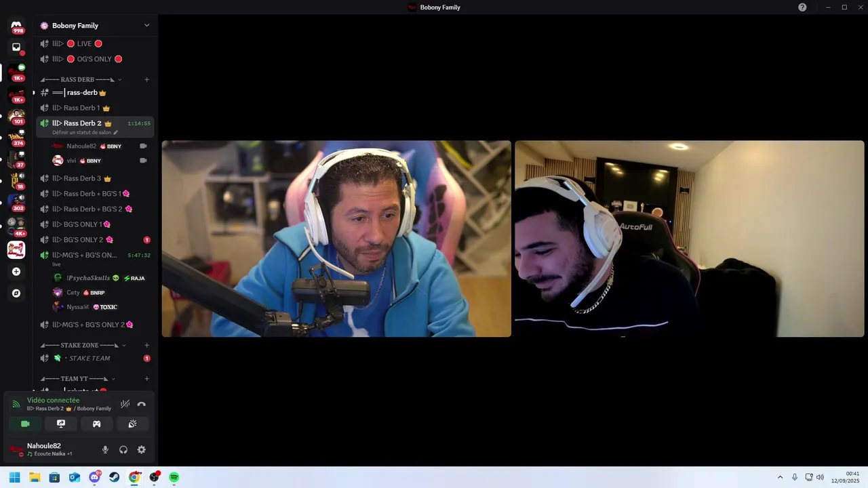868x488 pixels.
Task: Select user Nyssa in voice list
Action: point(100,307)
